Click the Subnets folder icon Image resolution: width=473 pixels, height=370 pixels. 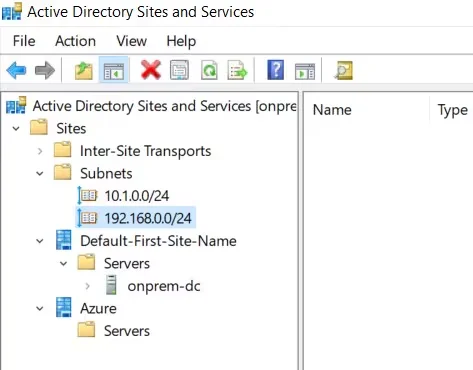(63, 172)
